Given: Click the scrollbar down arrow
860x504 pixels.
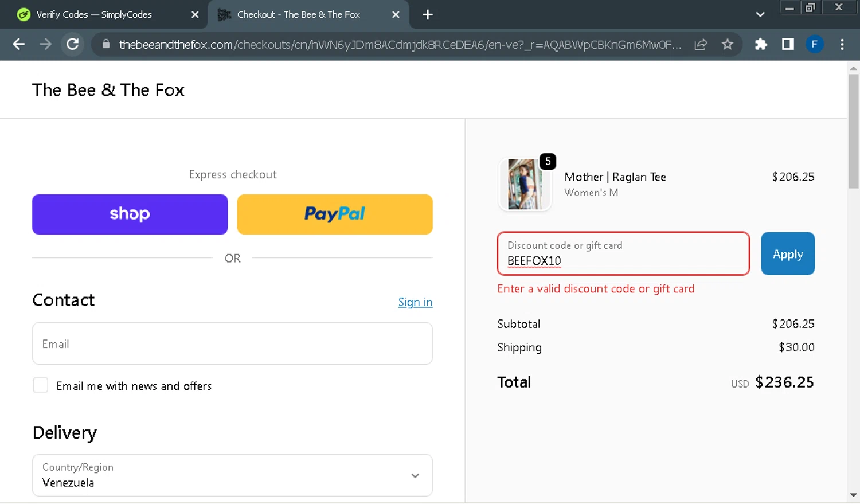Looking at the screenshot, I should tap(853, 495).
